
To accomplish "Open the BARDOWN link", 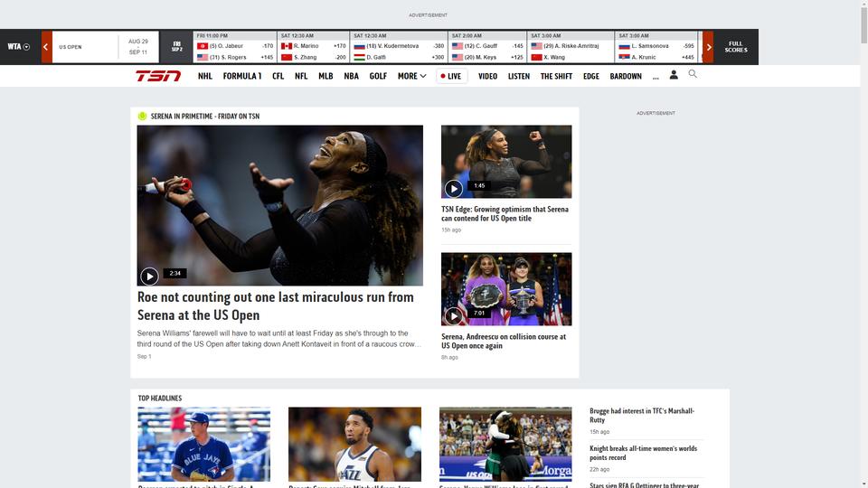I will [x=626, y=76].
